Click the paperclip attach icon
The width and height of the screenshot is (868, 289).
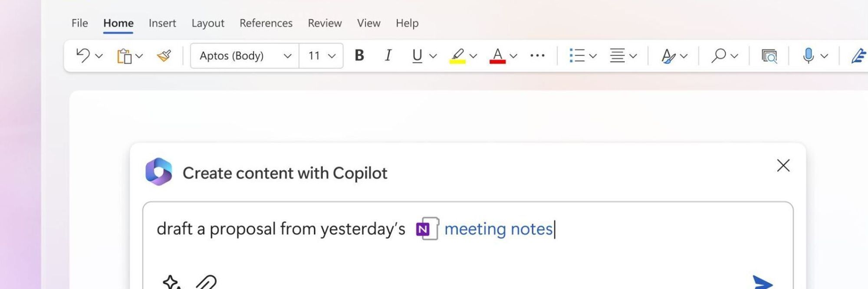click(206, 282)
